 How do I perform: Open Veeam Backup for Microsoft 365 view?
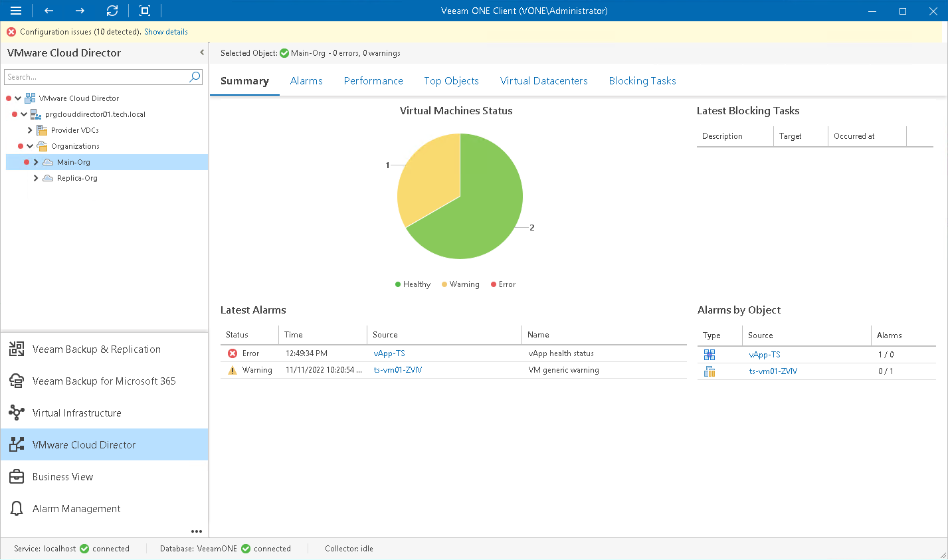point(104,381)
